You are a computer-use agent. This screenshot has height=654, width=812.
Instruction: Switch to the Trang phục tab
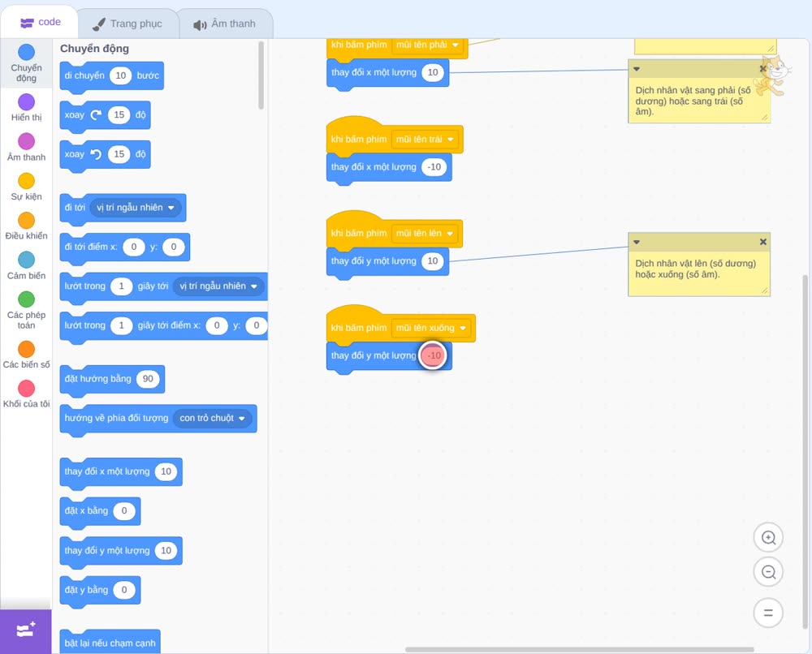[127, 24]
